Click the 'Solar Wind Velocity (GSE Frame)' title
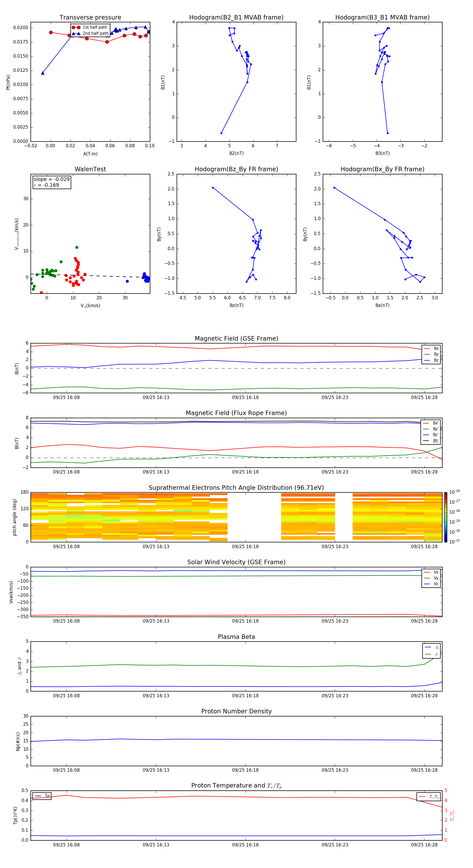Image resolution: width=473 pixels, height=868 pixels. click(236, 562)
